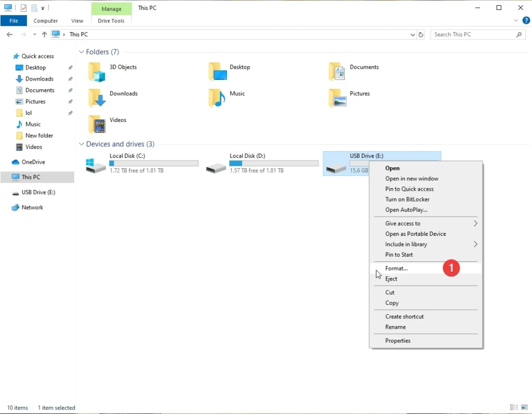Refresh the current view
This screenshot has height=414, width=532.
pos(421,34)
